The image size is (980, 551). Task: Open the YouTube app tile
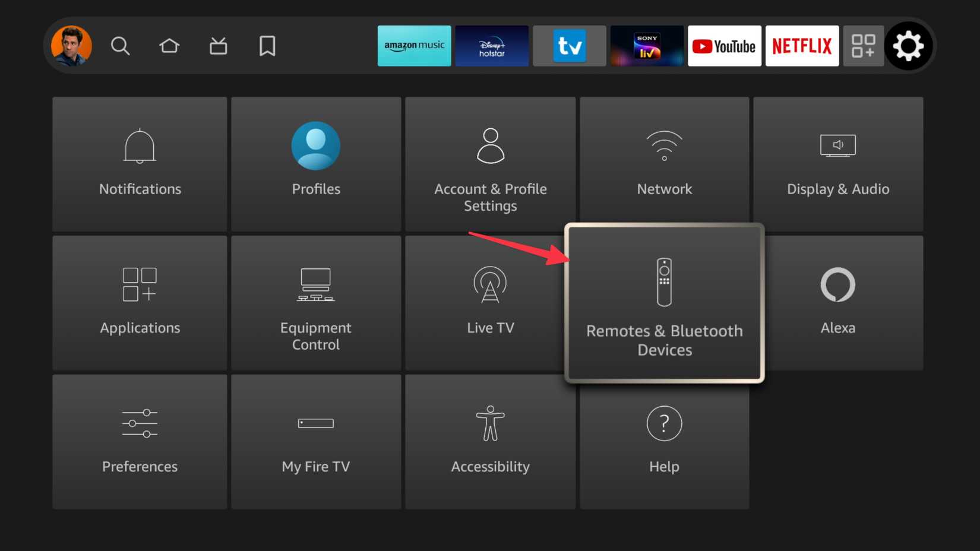724,46
